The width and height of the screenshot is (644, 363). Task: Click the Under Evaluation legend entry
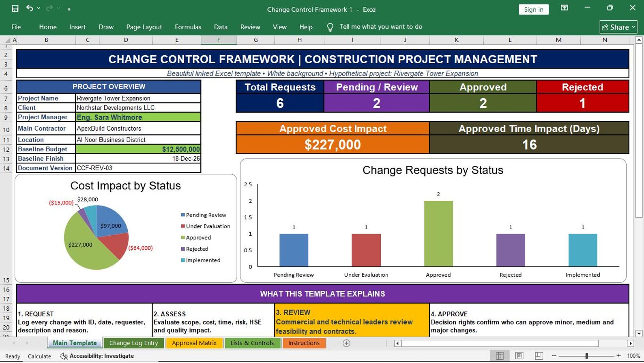pyautogui.click(x=206, y=226)
